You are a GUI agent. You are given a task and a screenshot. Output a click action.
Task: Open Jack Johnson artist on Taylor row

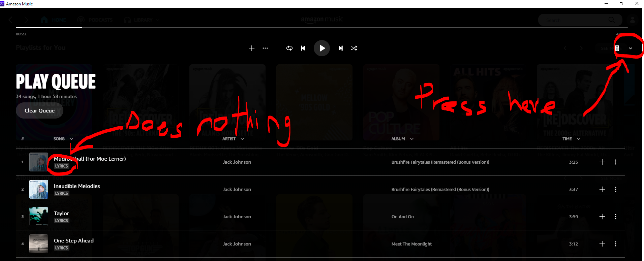237,217
